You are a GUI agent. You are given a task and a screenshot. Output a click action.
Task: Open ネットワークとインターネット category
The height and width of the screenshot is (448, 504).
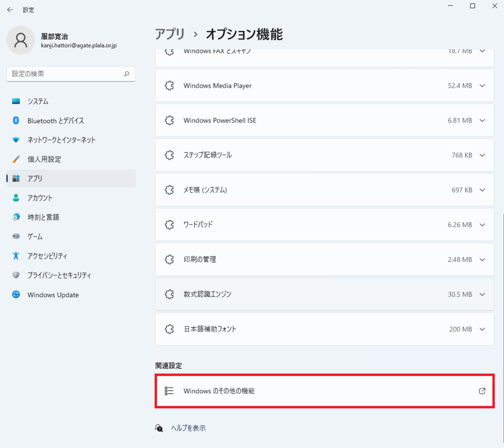pyautogui.click(x=71, y=140)
